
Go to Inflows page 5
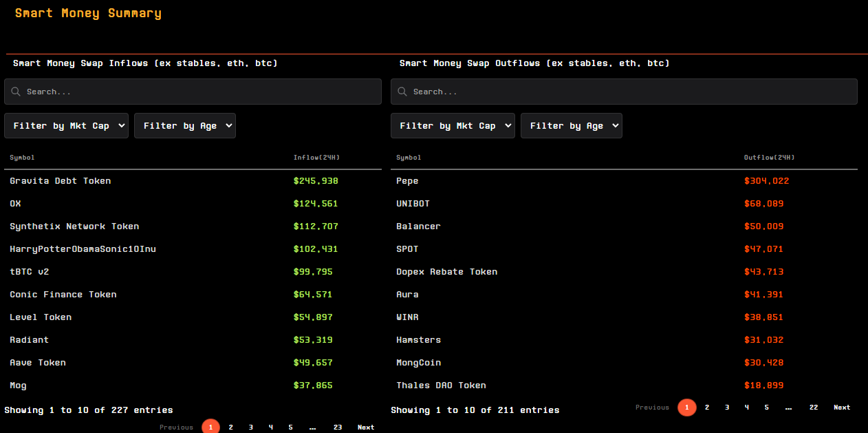(x=290, y=427)
